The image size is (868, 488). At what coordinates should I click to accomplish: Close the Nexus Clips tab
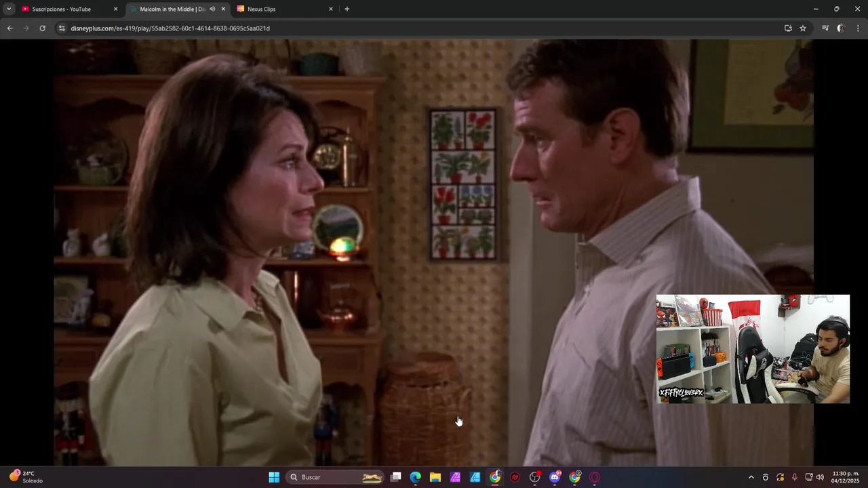point(331,9)
